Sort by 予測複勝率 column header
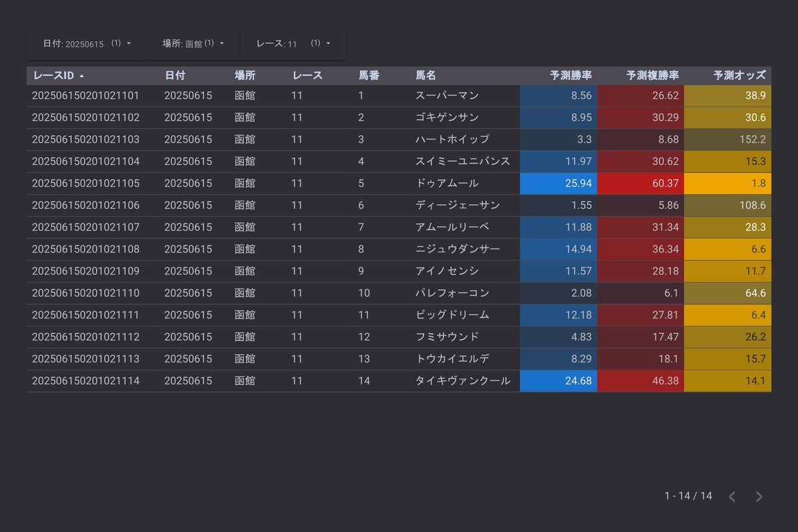 [x=652, y=76]
